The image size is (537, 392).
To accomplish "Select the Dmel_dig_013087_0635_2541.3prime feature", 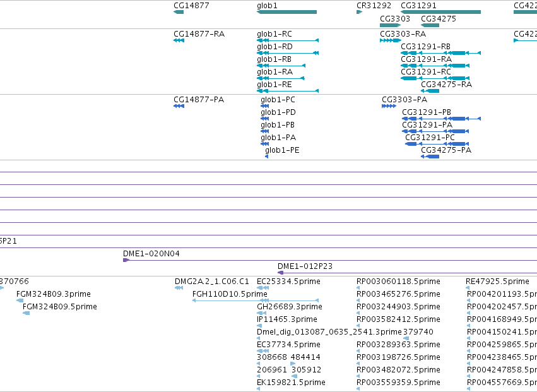I will [258, 338].
